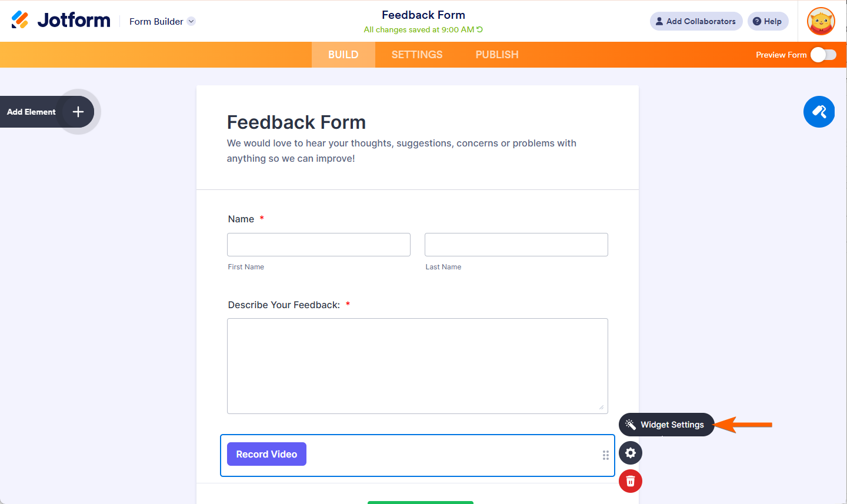Switch to the SETTINGS tab
This screenshot has height=504, width=847.
(417, 55)
